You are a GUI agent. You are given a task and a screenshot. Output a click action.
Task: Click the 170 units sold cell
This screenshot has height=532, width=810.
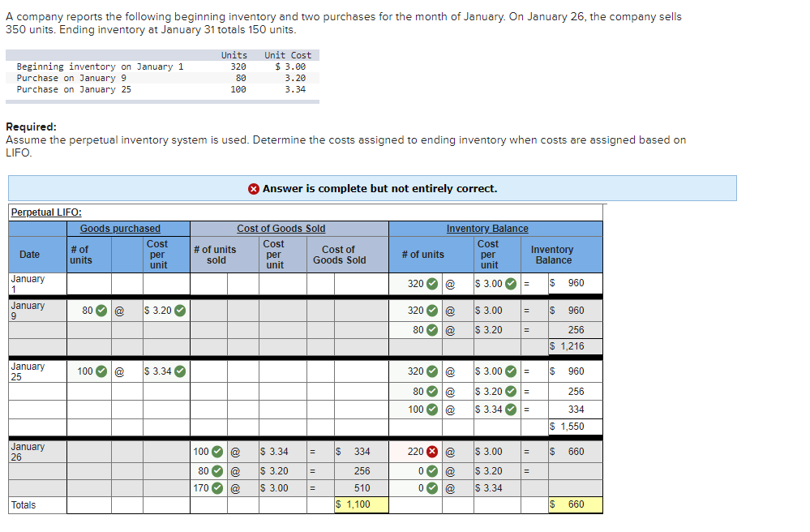tap(208, 488)
